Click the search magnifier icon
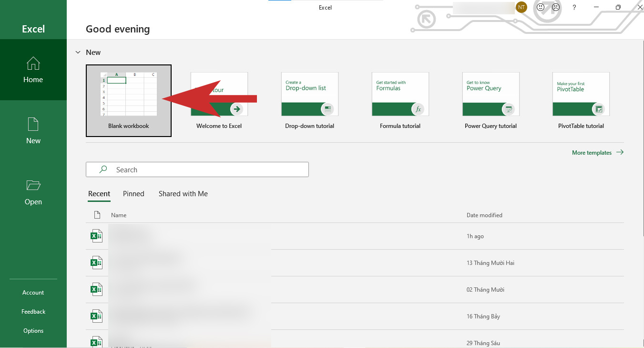Viewport: 644px width, 348px height. pyautogui.click(x=103, y=169)
